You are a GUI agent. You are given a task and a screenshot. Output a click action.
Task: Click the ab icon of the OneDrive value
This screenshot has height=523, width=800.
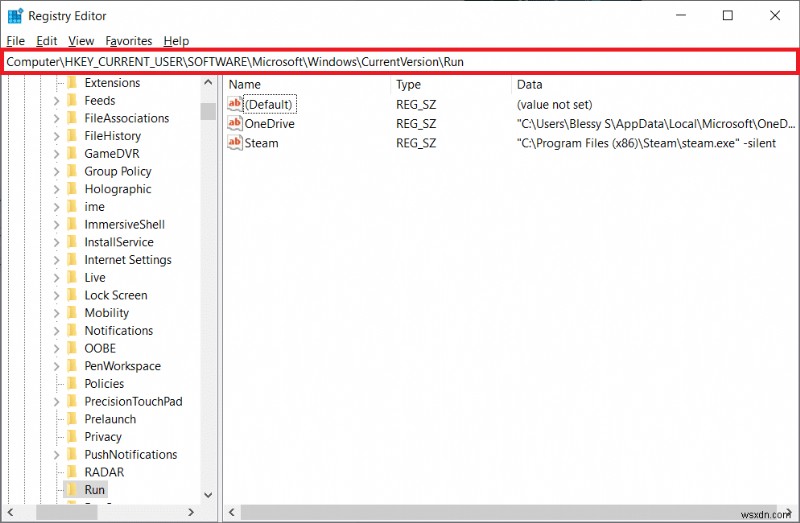tap(235, 123)
